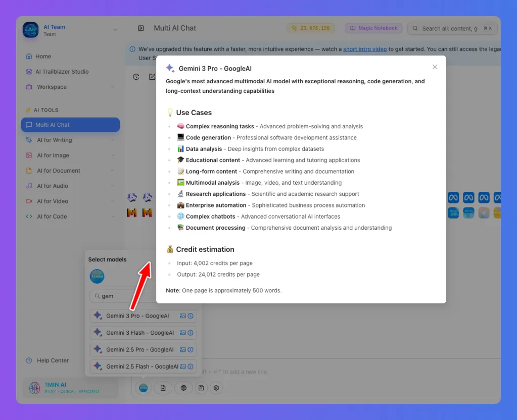Click the Gemini 3 Pro - GoogleAI dialog title
Image resolution: width=517 pixels, height=420 pixels.
(215, 69)
